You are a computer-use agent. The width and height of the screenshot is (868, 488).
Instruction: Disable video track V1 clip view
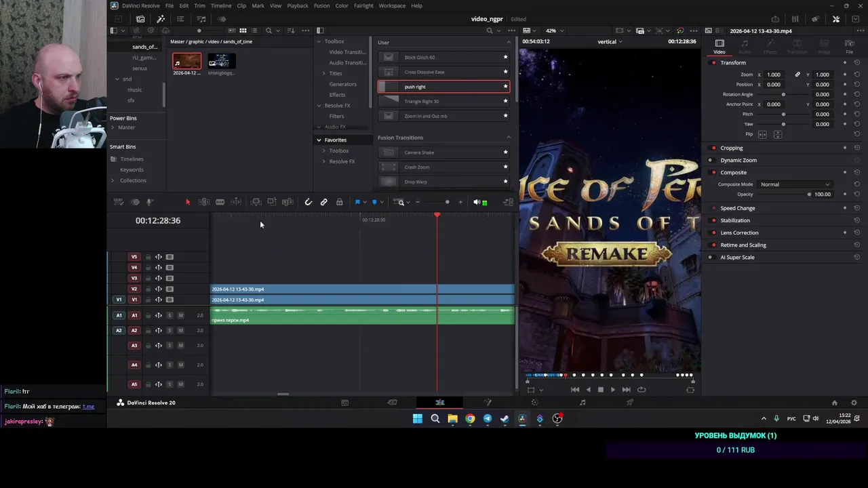(x=170, y=300)
